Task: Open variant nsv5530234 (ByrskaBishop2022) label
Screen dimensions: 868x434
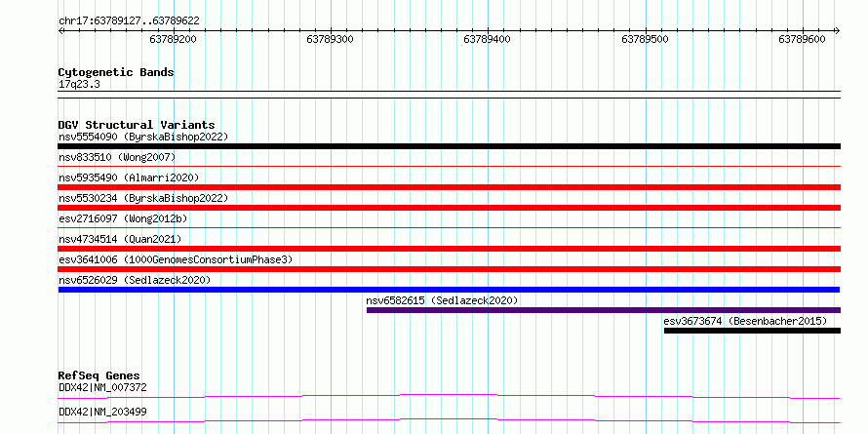Action: [x=143, y=198]
